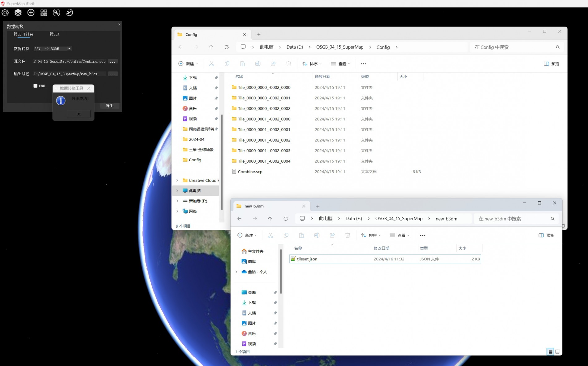Screen dimensions: 588x366
Task: Open 音乐 in the Config window sidebar
Action: (193, 108)
